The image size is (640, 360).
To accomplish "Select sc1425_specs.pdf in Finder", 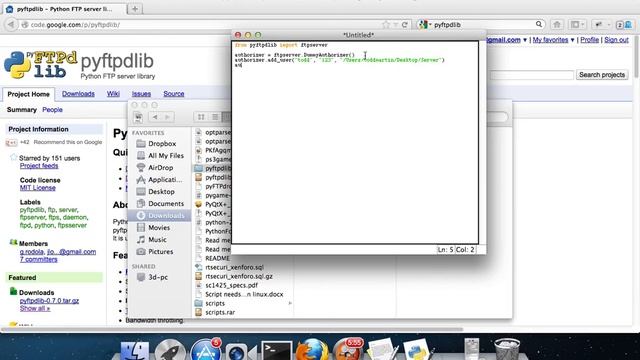I will click(231, 285).
